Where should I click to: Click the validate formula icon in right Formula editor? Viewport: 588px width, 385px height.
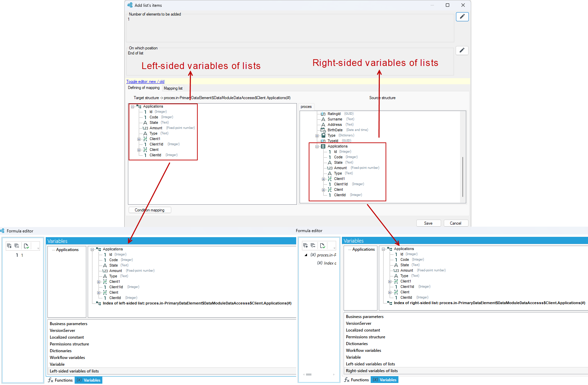323,246
